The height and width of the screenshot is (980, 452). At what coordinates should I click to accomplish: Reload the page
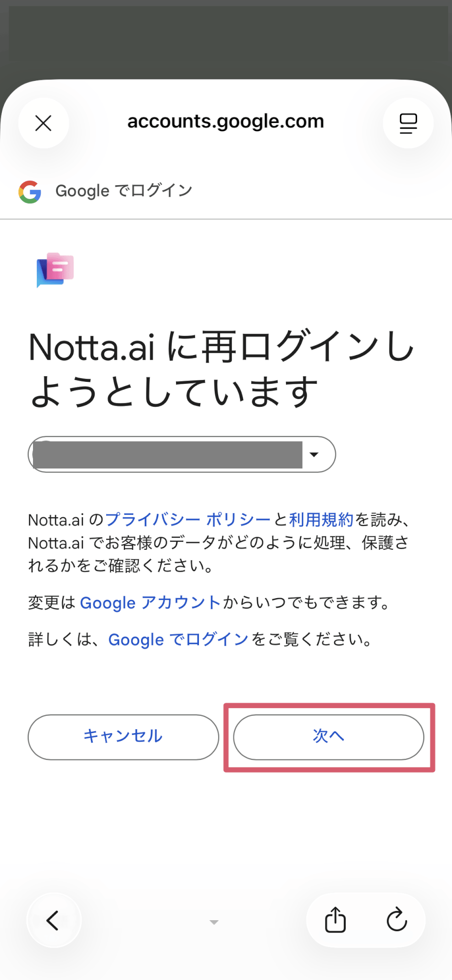tap(397, 920)
